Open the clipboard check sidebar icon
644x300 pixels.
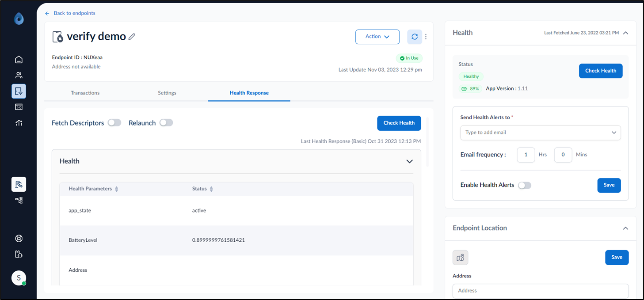coord(19,254)
